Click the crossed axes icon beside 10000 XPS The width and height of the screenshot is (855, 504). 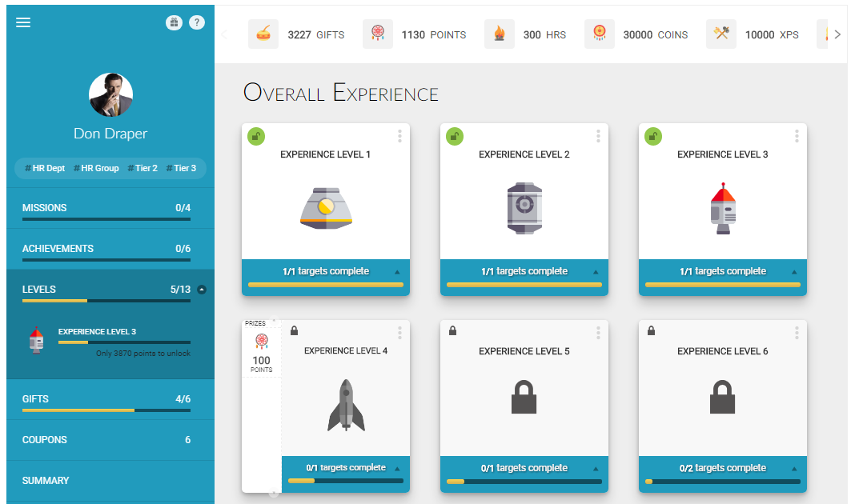721,34
